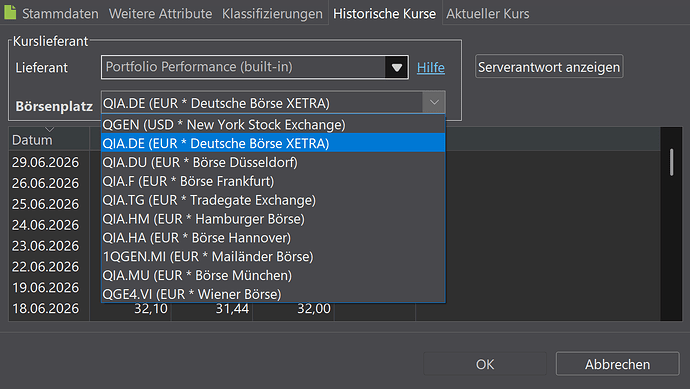Click Serverantwort anzeigen button
The height and width of the screenshot is (389, 690).
tap(549, 67)
